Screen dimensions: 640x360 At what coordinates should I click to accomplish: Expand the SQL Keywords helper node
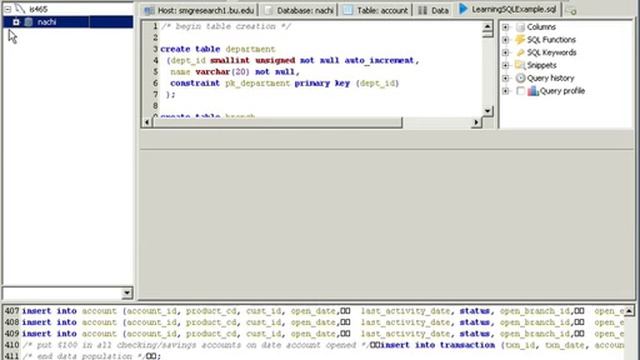click(505, 53)
